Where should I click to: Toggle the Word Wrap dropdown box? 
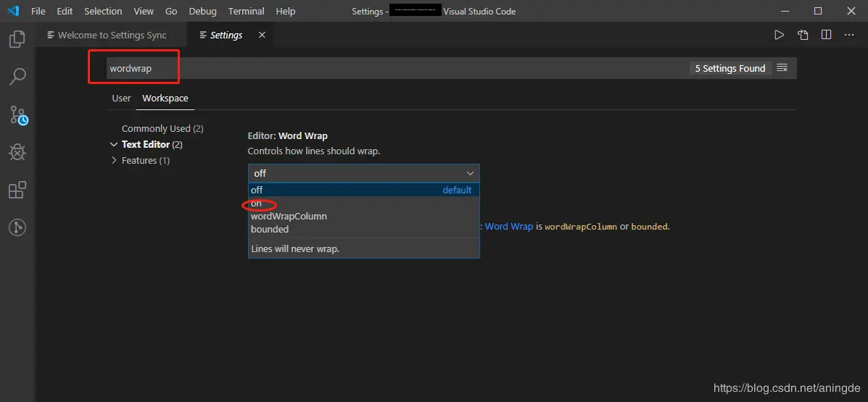[364, 173]
